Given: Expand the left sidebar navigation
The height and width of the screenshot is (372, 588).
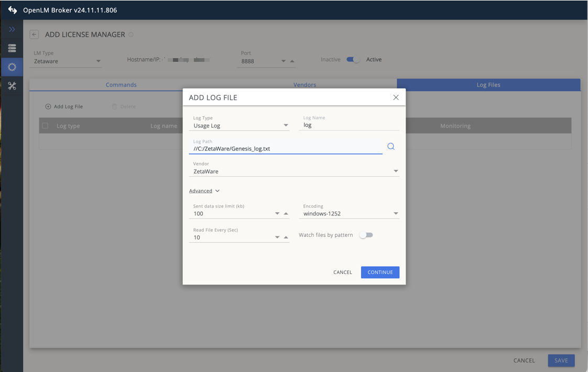Looking at the screenshot, I should pyautogui.click(x=12, y=29).
